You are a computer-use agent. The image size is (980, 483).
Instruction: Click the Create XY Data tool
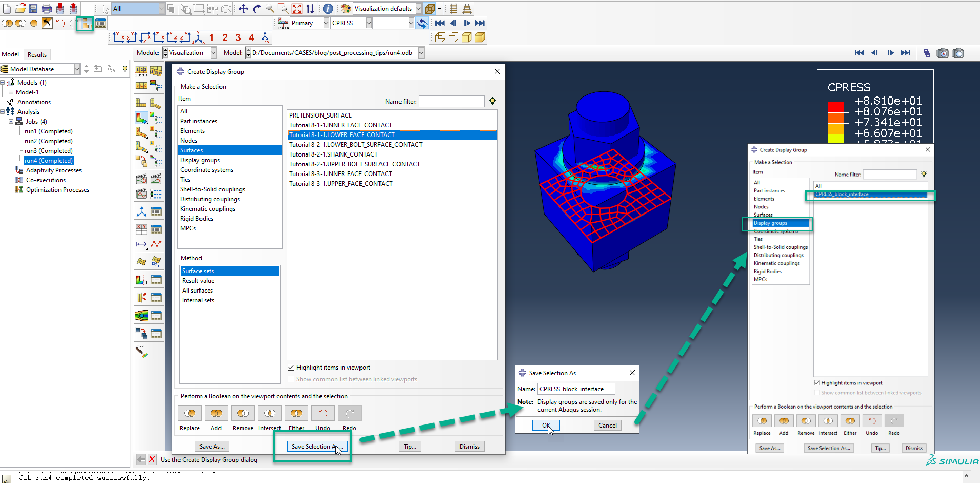coord(142,229)
